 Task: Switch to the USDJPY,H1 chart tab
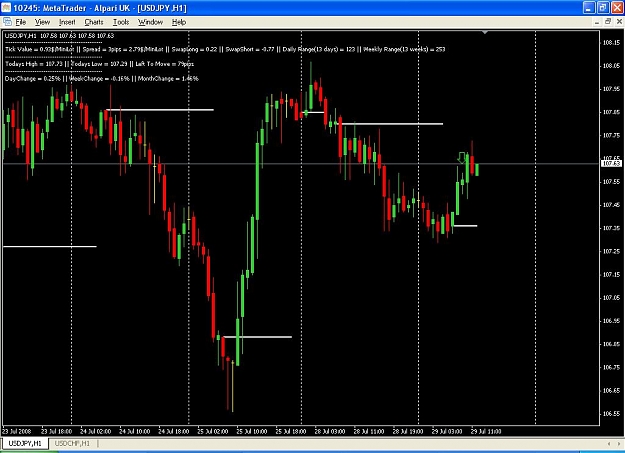click(25, 443)
